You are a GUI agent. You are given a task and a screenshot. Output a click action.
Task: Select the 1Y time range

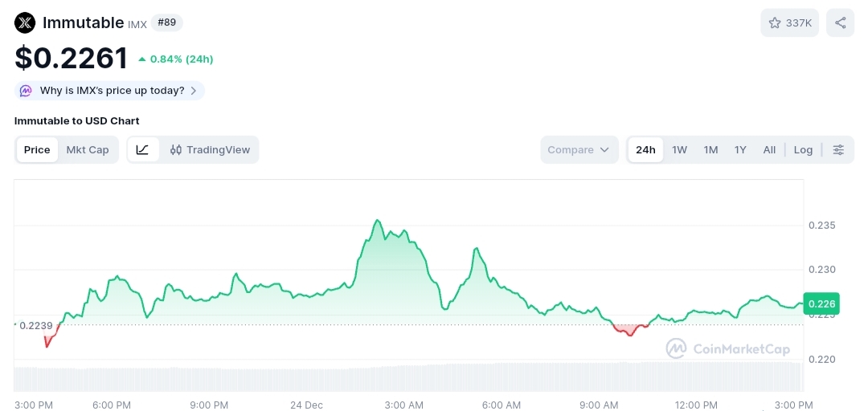pos(740,150)
